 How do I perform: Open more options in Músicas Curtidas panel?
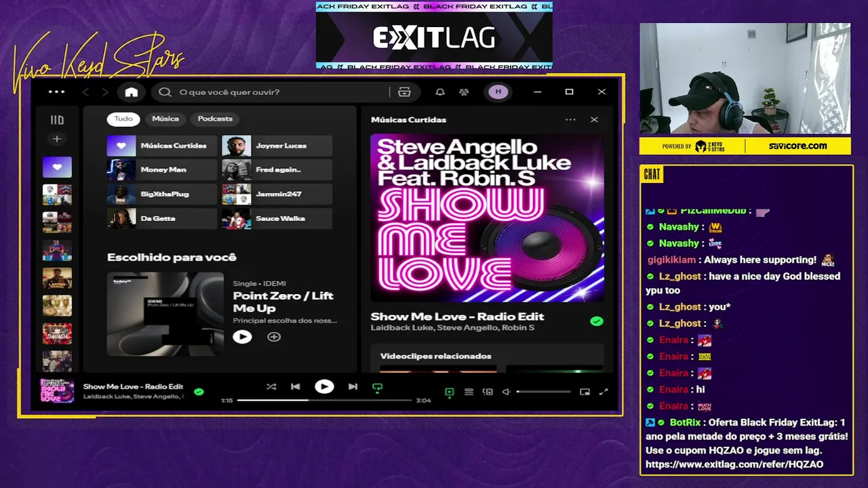tap(570, 120)
